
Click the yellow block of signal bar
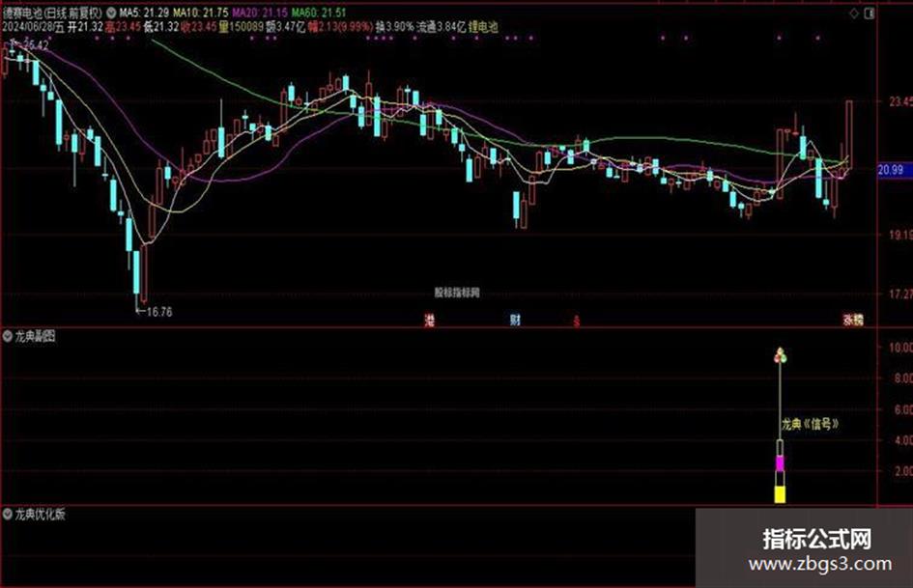point(781,495)
